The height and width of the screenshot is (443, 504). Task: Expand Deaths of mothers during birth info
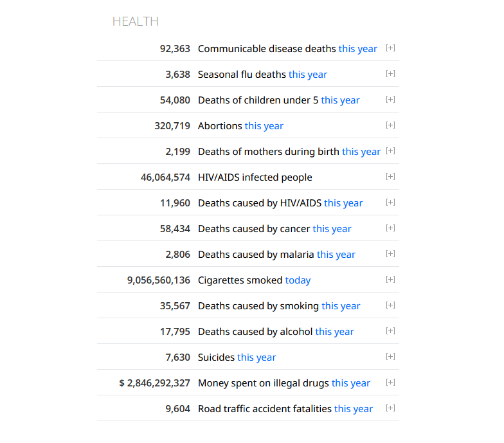[390, 150]
